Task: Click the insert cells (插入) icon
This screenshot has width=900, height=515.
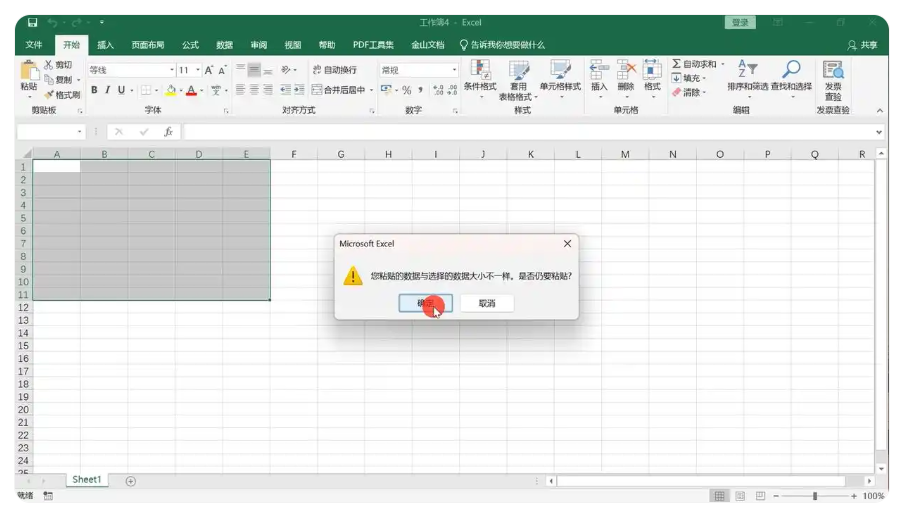Action: [599, 70]
